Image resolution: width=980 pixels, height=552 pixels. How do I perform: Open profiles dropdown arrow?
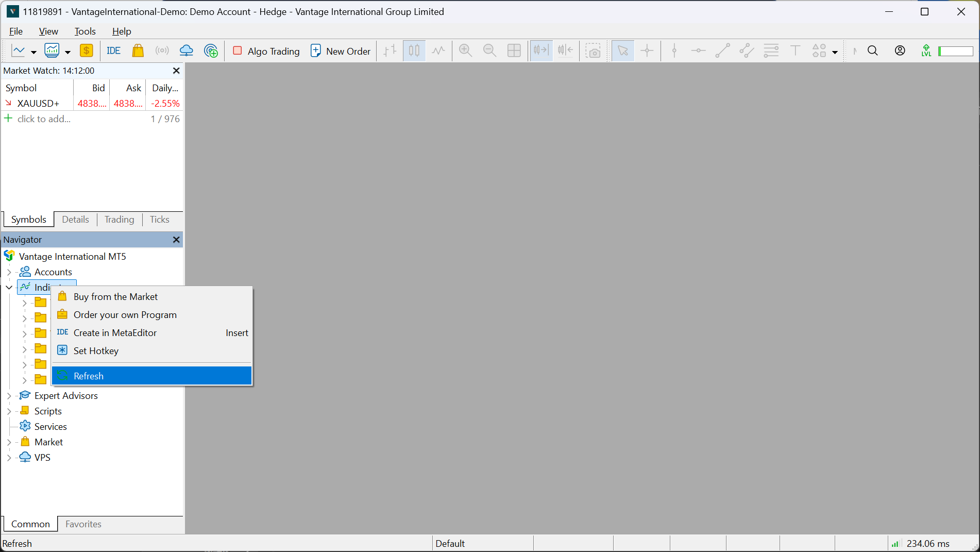(67, 52)
